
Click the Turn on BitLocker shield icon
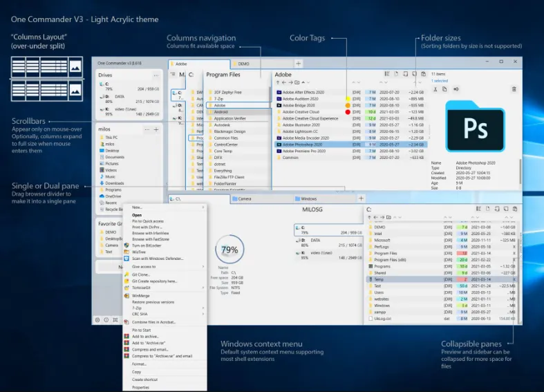(126, 245)
